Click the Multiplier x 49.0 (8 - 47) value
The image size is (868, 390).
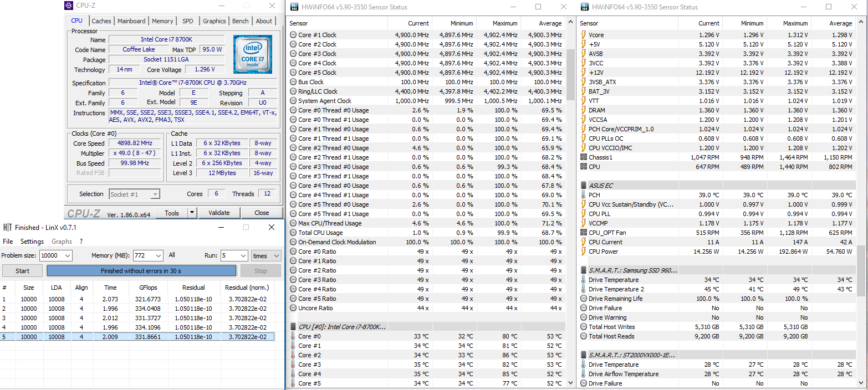pos(135,153)
